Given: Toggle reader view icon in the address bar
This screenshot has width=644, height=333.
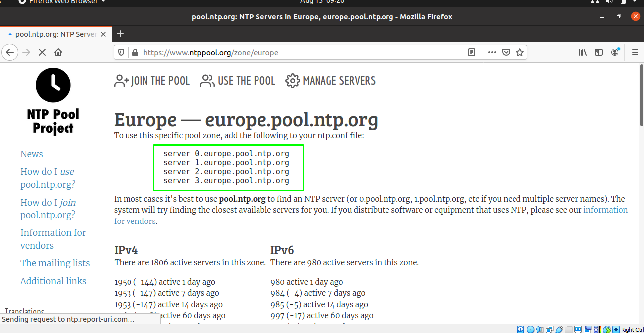Looking at the screenshot, I should 472,52.
